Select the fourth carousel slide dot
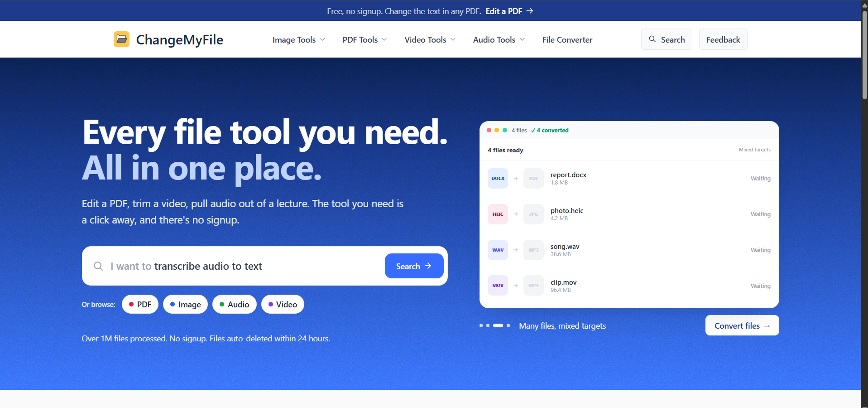 (x=508, y=325)
